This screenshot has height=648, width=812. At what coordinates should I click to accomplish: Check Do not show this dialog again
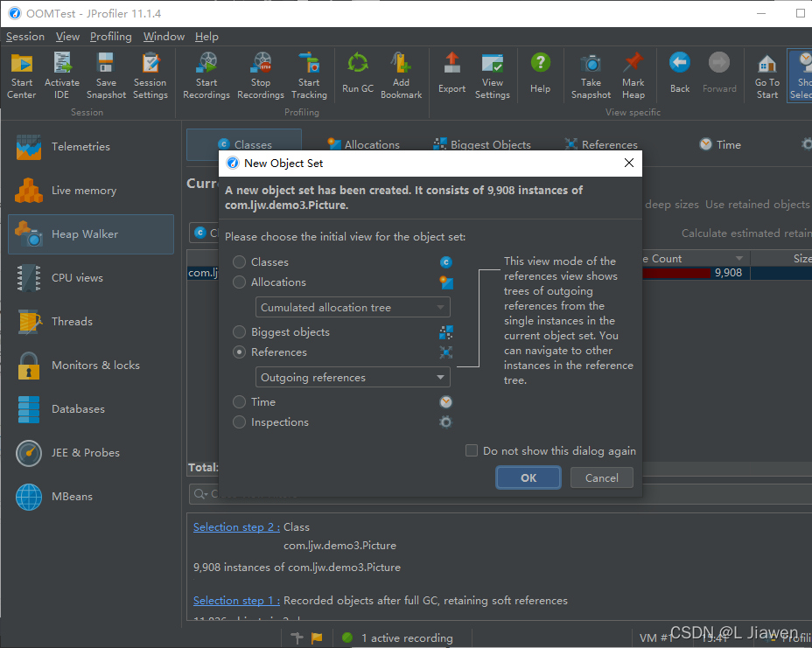472,450
